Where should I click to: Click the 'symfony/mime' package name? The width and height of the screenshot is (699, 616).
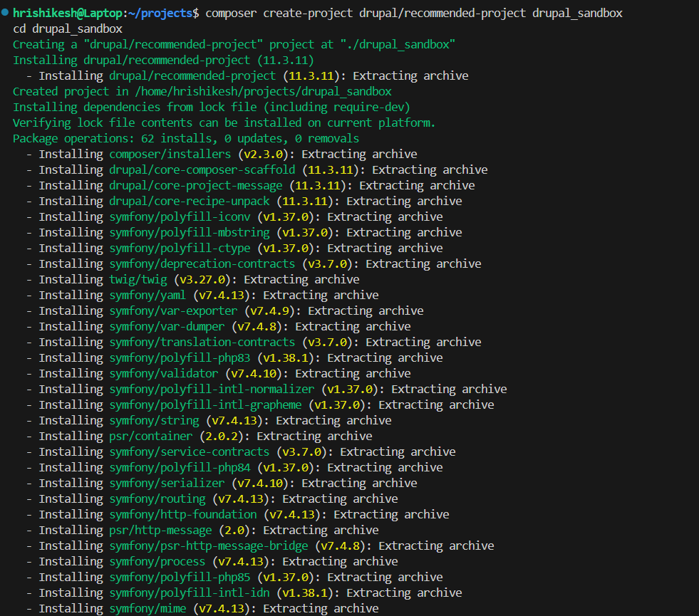point(147,608)
